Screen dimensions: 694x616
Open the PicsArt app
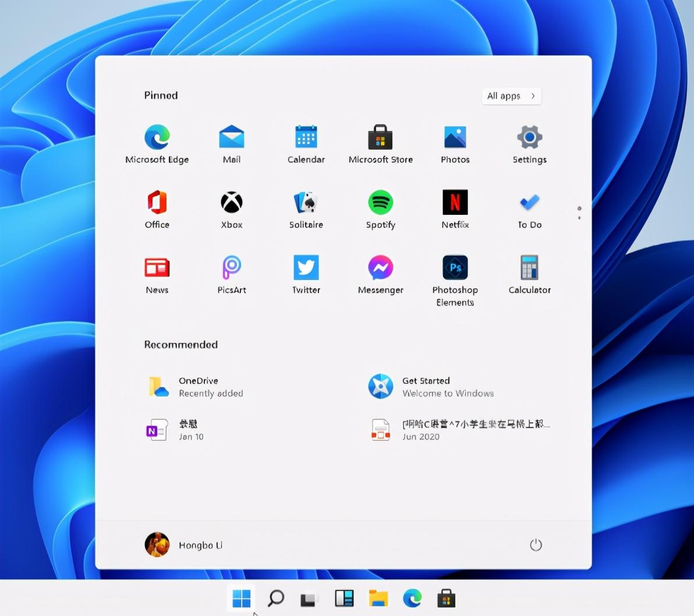(x=232, y=275)
